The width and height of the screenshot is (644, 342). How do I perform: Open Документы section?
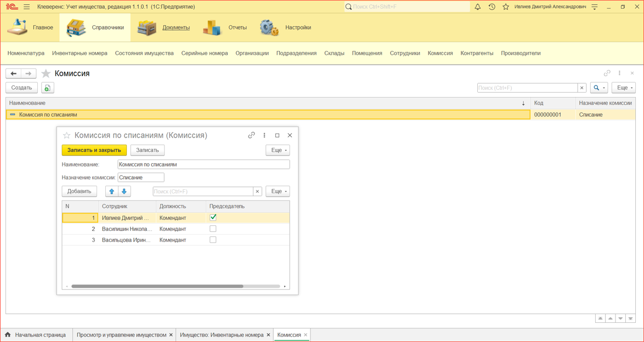(x=163, y=27)
